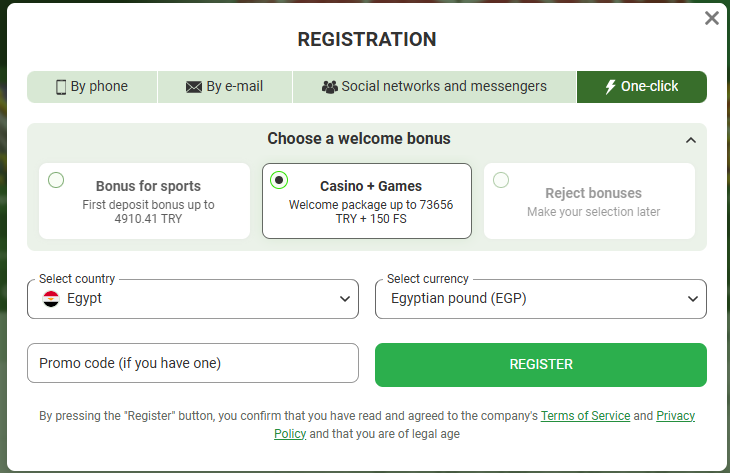Click the lightning bolt One-click icon
730x473 pixels.
click(610, 87)
